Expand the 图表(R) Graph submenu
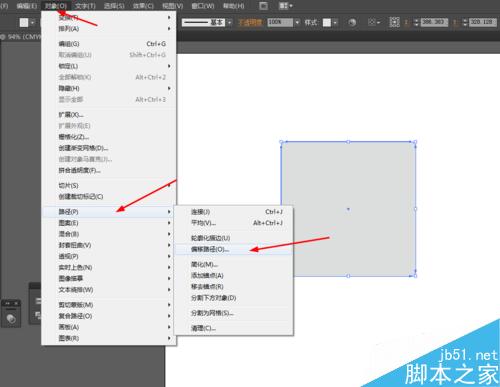Screen dimensions: 500x387 [109, 338]
